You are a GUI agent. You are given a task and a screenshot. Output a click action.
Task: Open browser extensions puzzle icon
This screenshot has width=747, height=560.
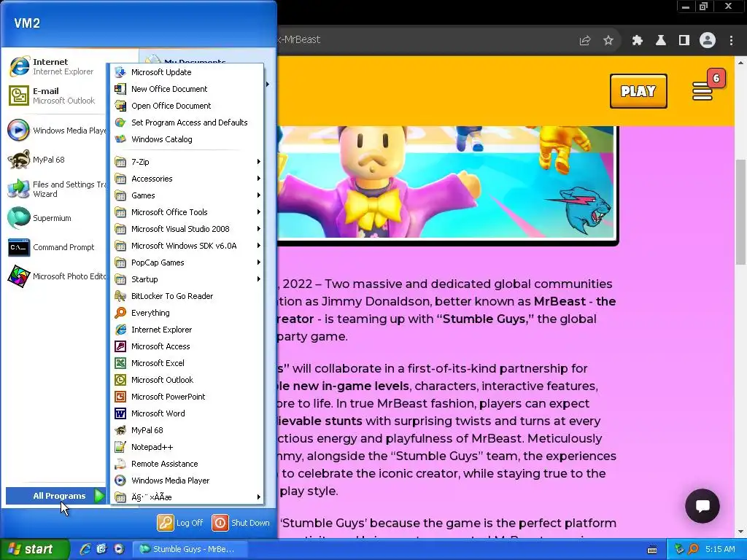[x=637, y=41]
